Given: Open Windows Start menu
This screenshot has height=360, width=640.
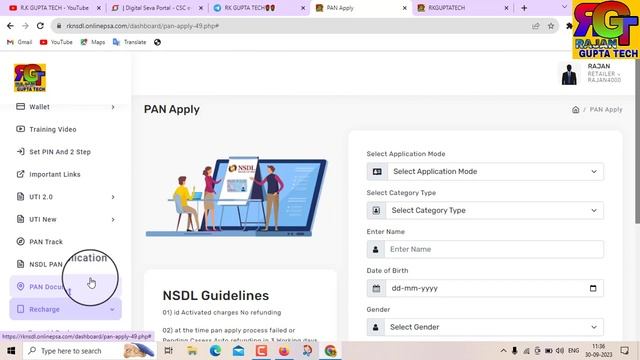Looking at the screenshot, I should point(11,351).
